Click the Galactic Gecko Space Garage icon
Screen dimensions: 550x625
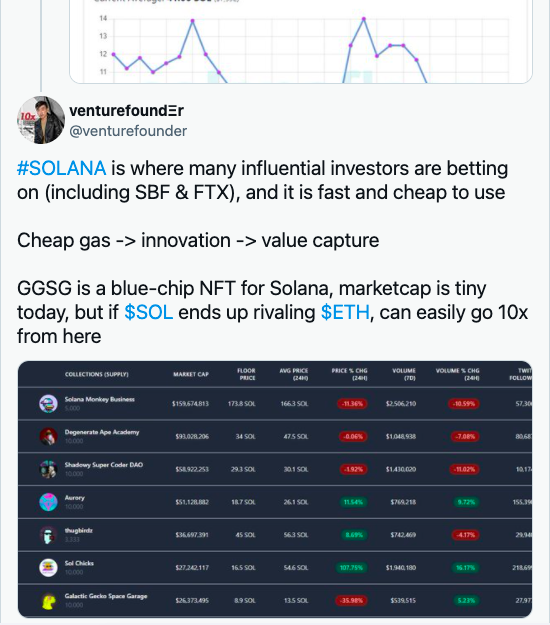48,600
